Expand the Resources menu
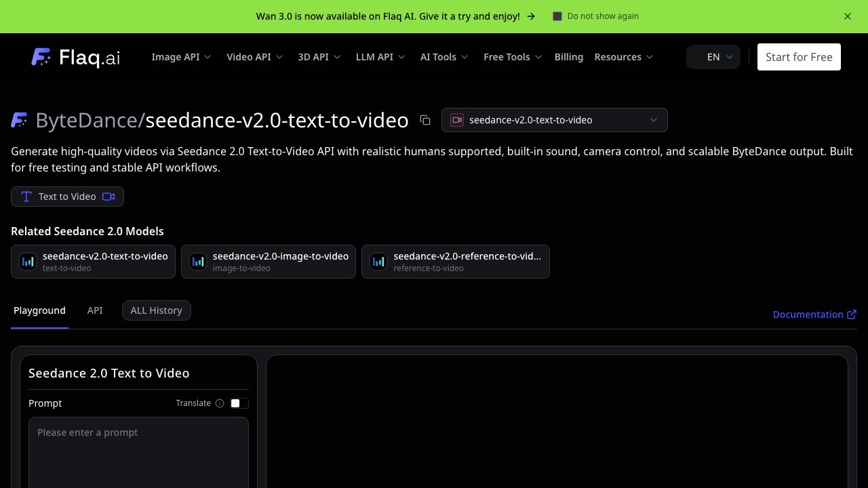Screen dimensions: 868x488 (x=624, y=57)
